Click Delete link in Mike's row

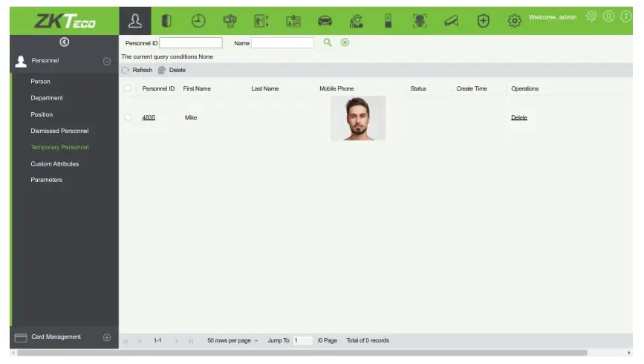point(519,117)
